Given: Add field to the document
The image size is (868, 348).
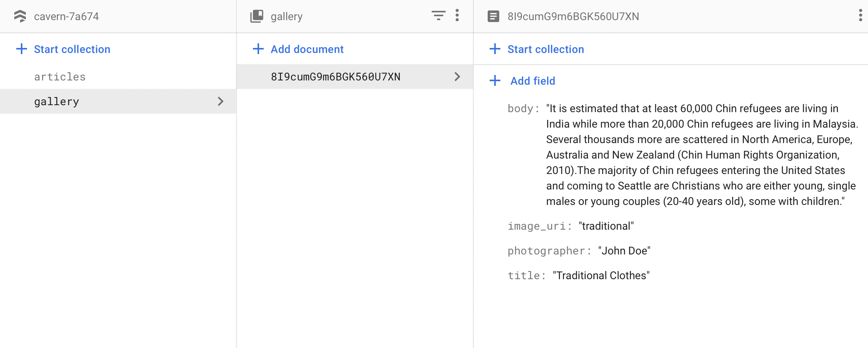Looking at the screenshot, I should pos(522,81).
